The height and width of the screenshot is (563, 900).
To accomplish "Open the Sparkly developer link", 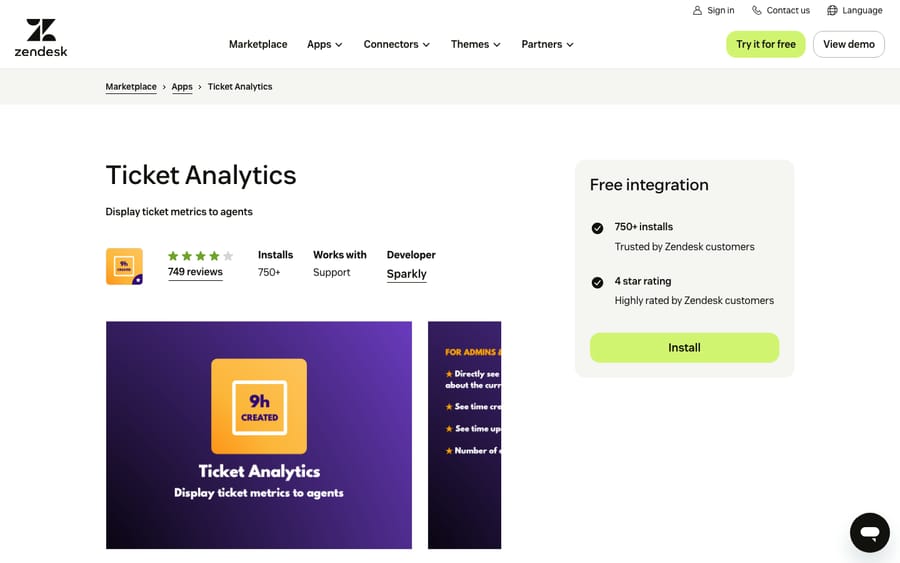I will [x=406, y=274].
